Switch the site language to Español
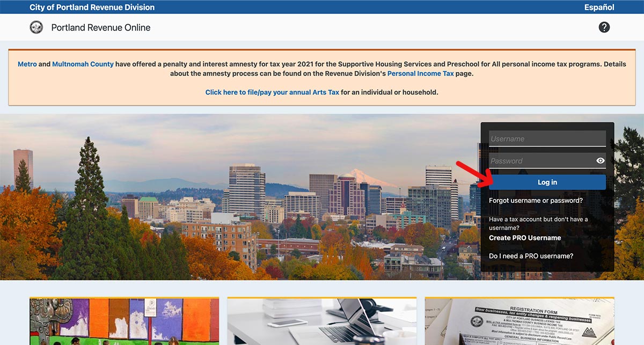 (599, 7)
